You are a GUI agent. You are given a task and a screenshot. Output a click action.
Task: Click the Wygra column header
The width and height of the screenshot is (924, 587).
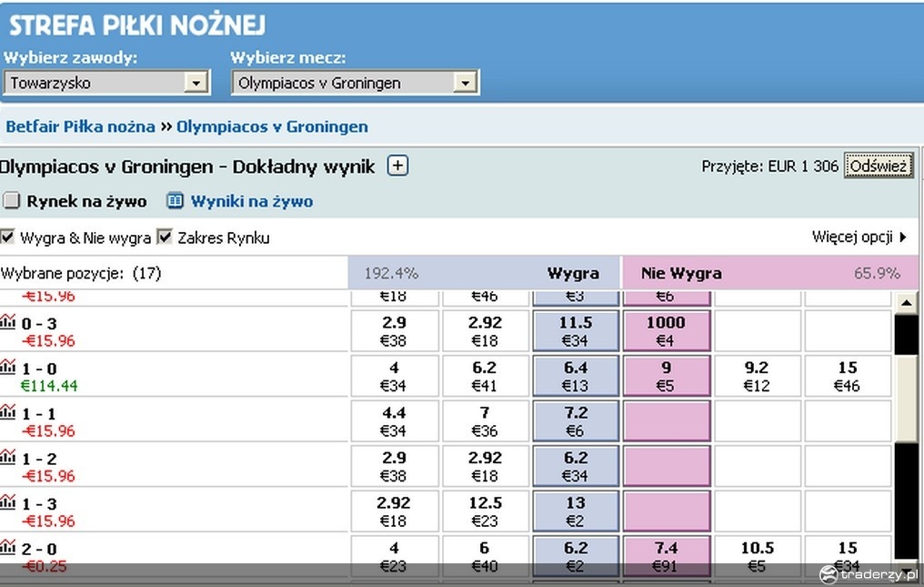tap(573, 273)
